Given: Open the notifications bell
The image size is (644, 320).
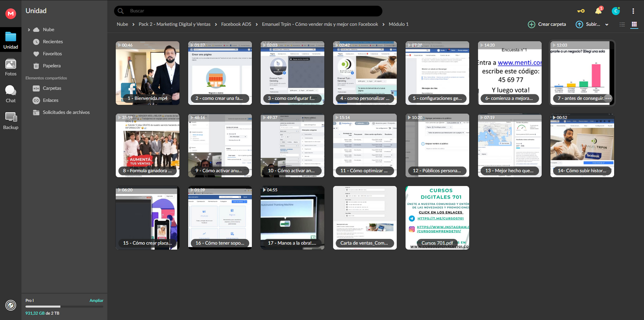Looking at the screenshot, I should tap(599, 11).
